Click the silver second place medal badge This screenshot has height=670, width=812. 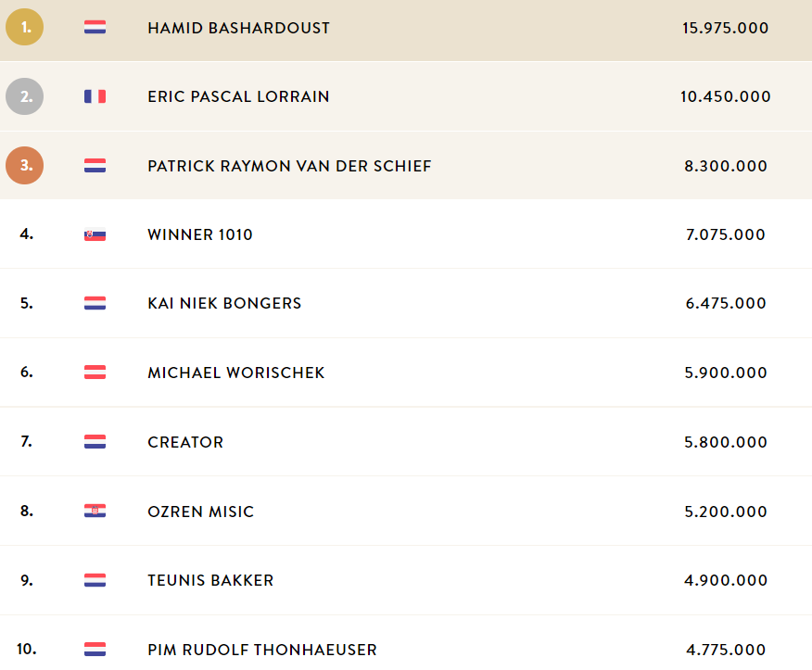[24, 96]
